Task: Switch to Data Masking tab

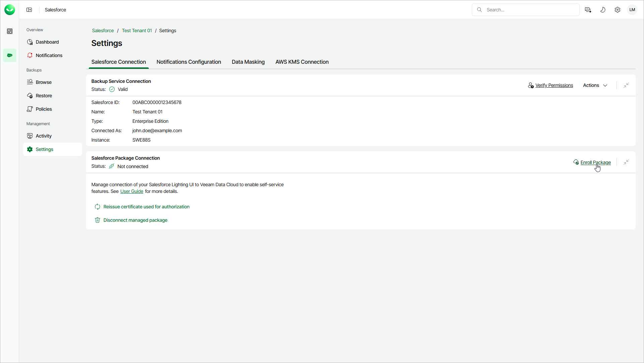Action: (x=248, y=62)
